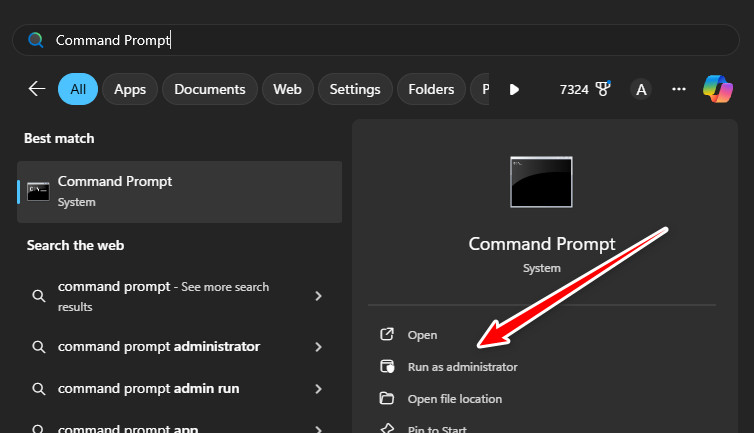
Task: Open the three-dot more options menu
Action: pos(679,89)
